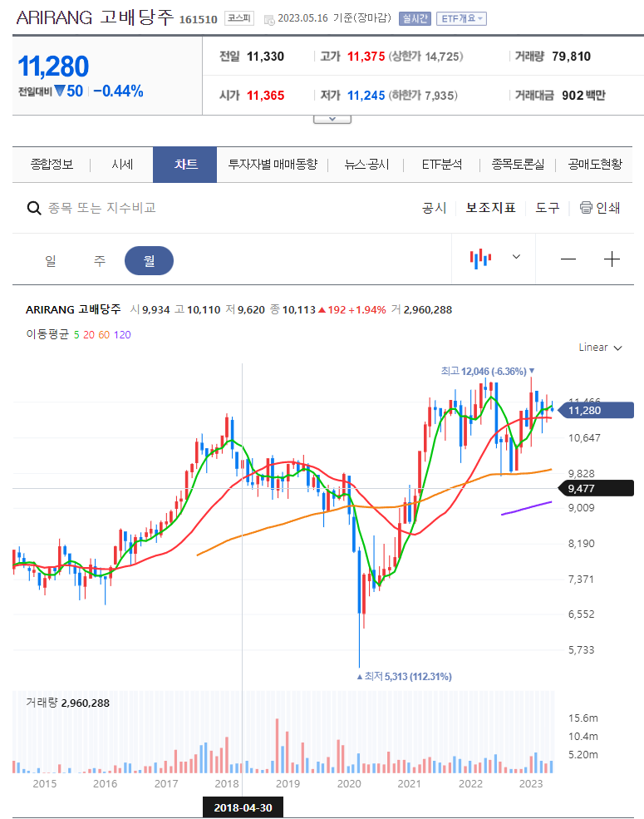Select the 월 monthly period
The width and height of the screenshot is (644, 819).
coord(150,260)
